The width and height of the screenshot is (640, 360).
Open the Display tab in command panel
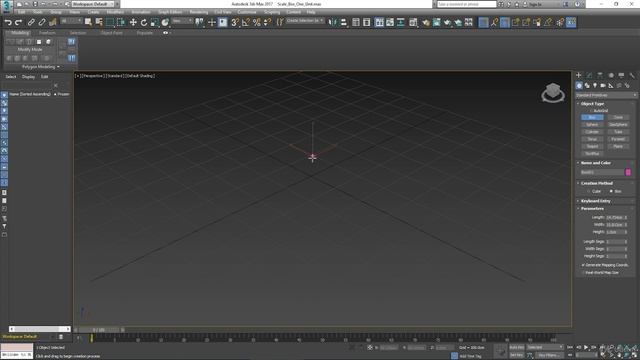click(x=621, y=75)
